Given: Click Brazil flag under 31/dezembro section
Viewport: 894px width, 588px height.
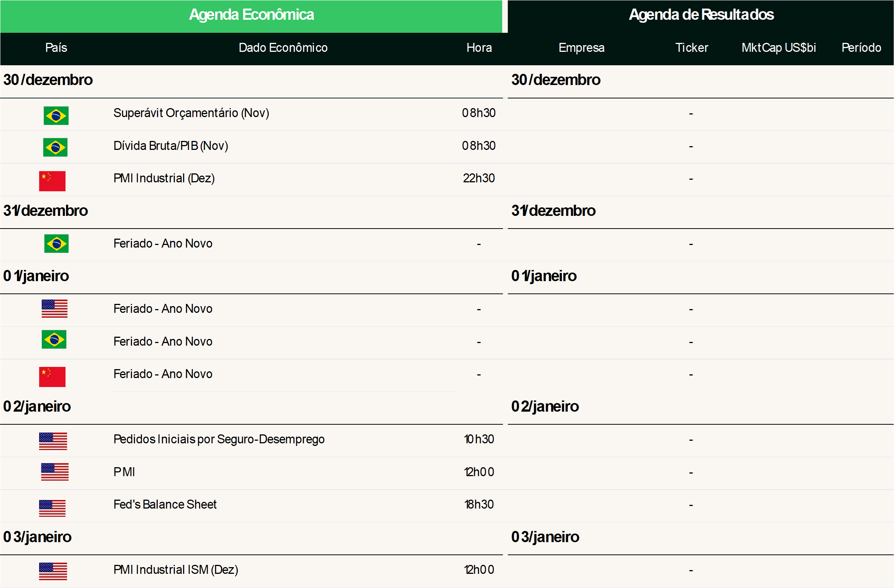Looking at the screenshot, I should [x=56, y=243].
